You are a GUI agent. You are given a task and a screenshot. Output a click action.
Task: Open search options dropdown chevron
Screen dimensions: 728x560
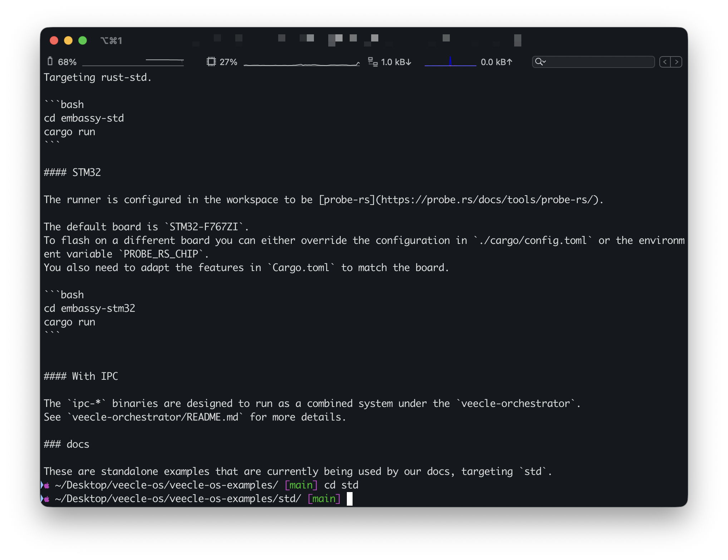[x=544, y=62]
